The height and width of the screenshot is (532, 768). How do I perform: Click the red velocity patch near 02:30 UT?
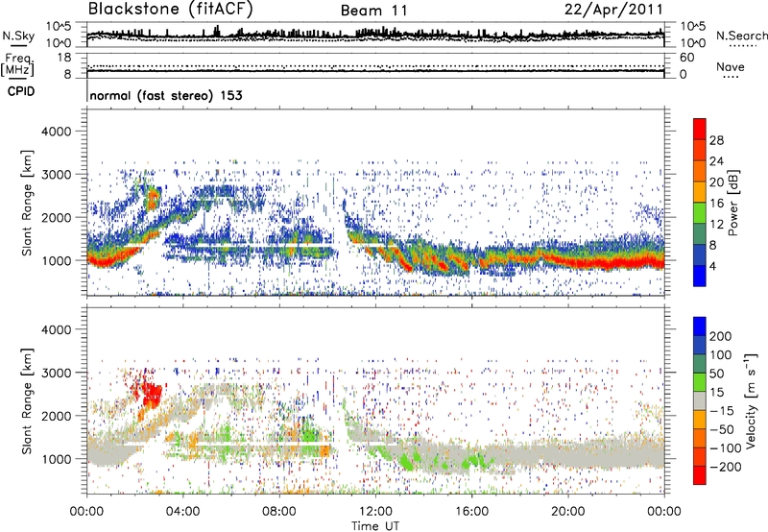tap(152, 395)
